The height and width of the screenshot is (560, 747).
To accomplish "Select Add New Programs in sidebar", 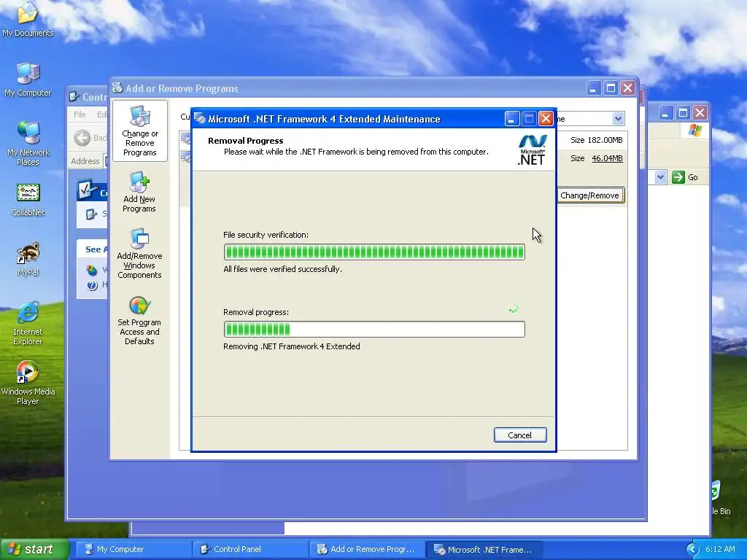I will coord(139,192).
